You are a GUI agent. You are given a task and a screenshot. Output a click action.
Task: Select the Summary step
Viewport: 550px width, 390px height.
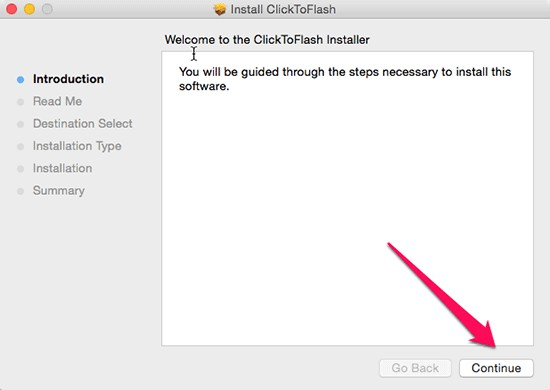click(x=59, y=191)
